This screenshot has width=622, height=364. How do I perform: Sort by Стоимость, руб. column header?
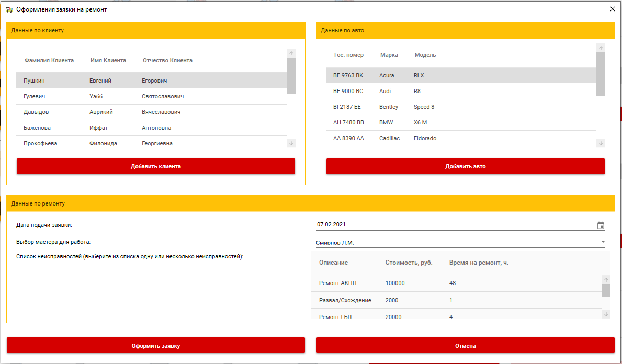click(x=409, y=263)
